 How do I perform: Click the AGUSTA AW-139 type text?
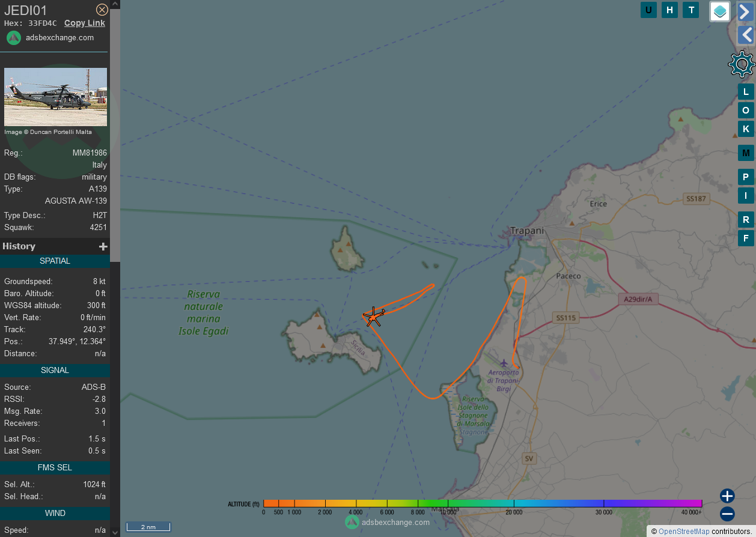pyautogui.click(x=76, y=201)
